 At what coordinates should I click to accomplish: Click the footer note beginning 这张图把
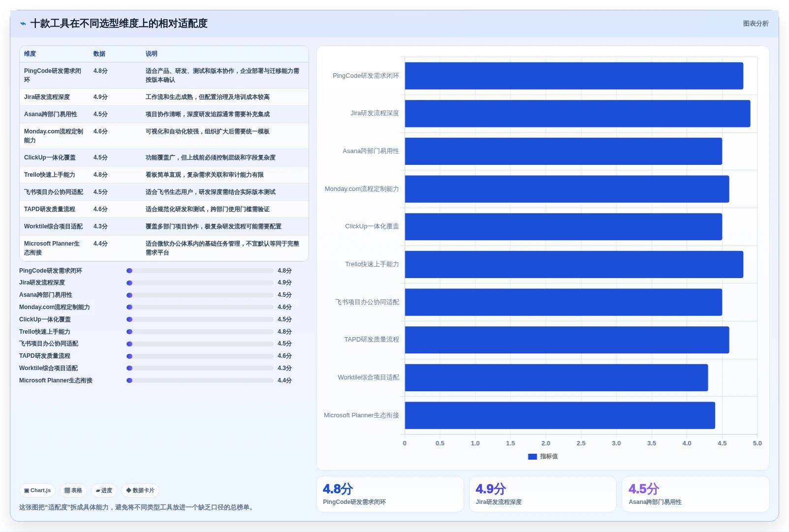(137, 507)
